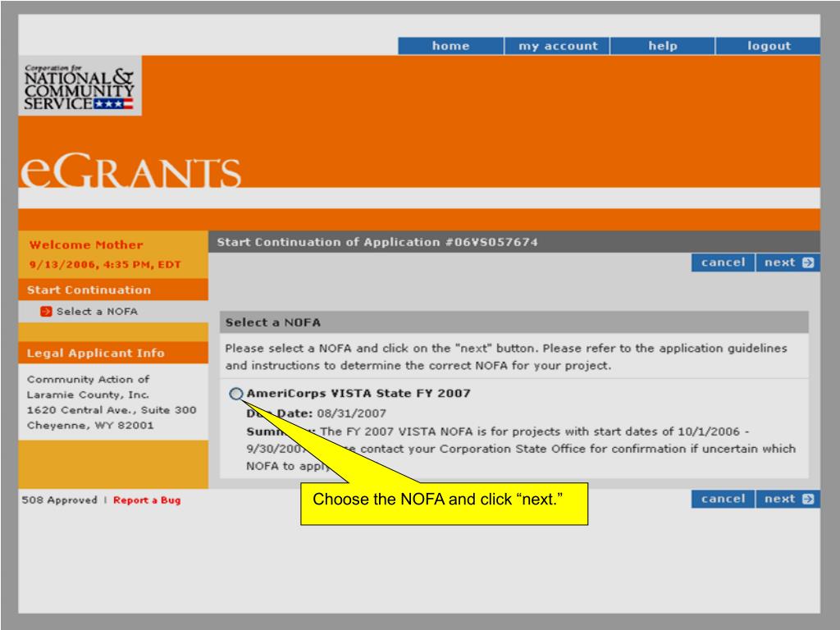Click the AmeriCorps VISTA State FY 2007 title
Image resolution: width=840 pixels, height=630 pixels.
[358, 393]
